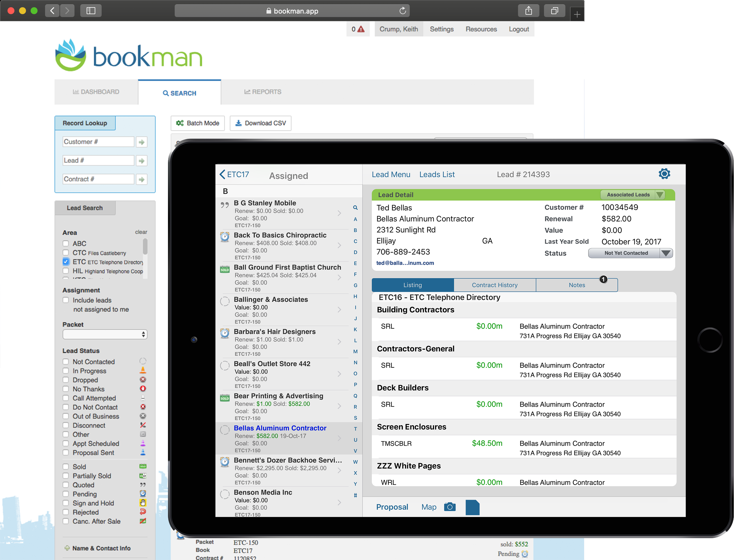Click the document icon next to camera
Viewport: 734px width, 560px height.
[472, 507]
